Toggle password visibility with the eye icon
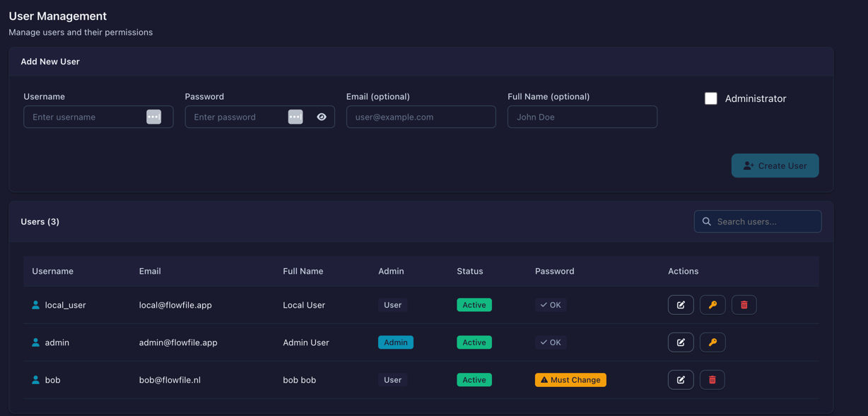The height and width of the screenshot is (416, 868). point(322,116)
